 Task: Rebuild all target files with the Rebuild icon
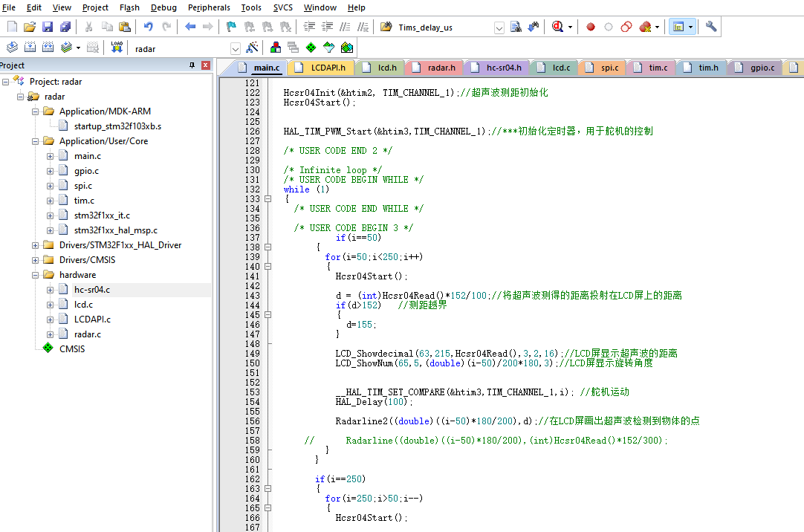(x=48, y=48)
